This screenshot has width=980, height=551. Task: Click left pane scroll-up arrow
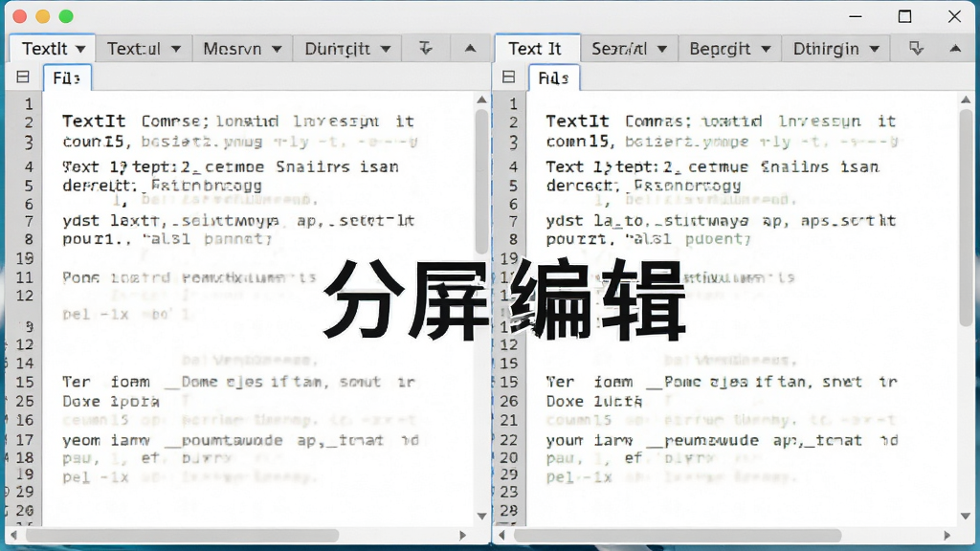click(x=481, y=99)
